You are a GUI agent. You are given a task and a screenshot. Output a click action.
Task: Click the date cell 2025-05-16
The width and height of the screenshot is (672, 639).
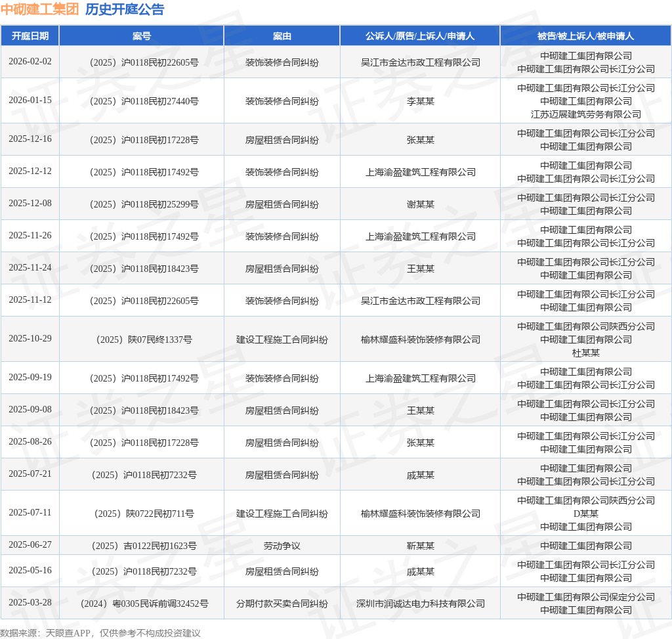(x=30, y=571)
